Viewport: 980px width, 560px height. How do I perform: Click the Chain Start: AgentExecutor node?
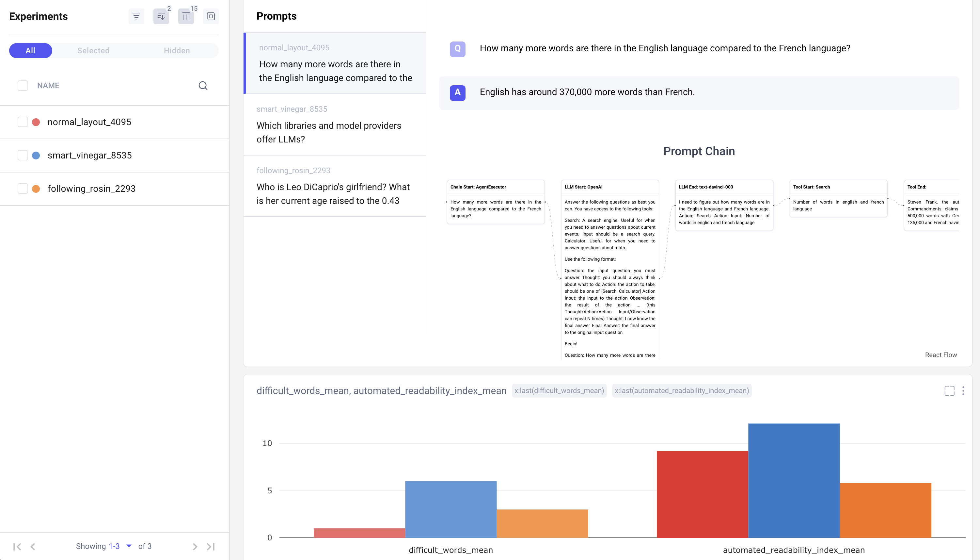(x=496, y=202)
